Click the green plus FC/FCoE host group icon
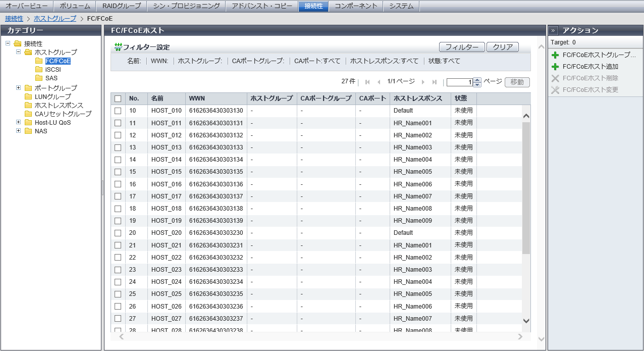The height and width of the screenshot is (351, 644). (555, 55)
